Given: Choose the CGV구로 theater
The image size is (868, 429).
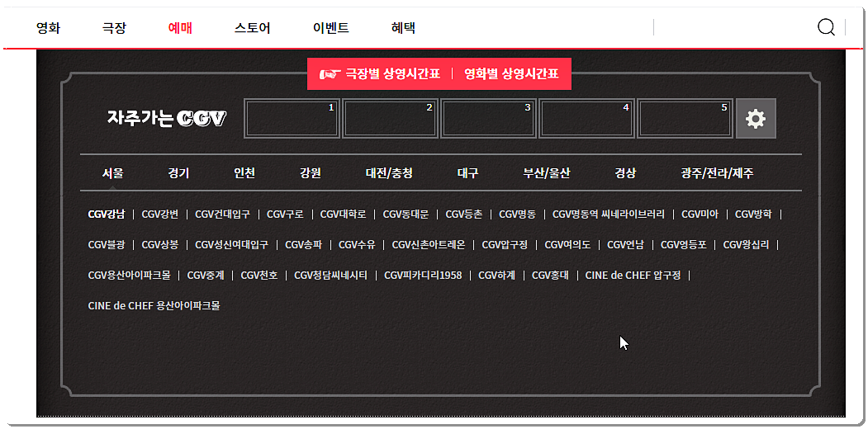Looking at the screenshot, I should pyautogui.click(x=285, y=214).
